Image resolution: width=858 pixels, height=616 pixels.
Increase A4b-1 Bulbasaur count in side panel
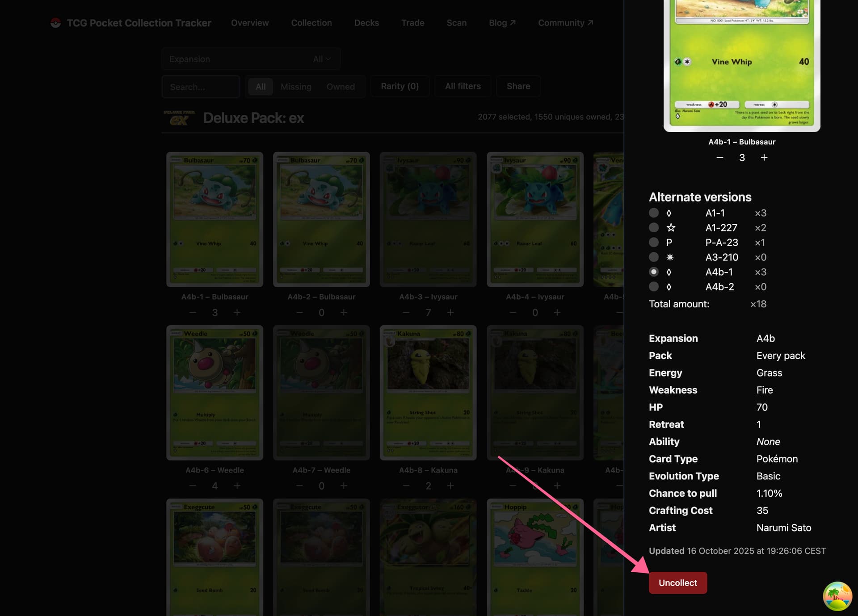coord(764,157)
